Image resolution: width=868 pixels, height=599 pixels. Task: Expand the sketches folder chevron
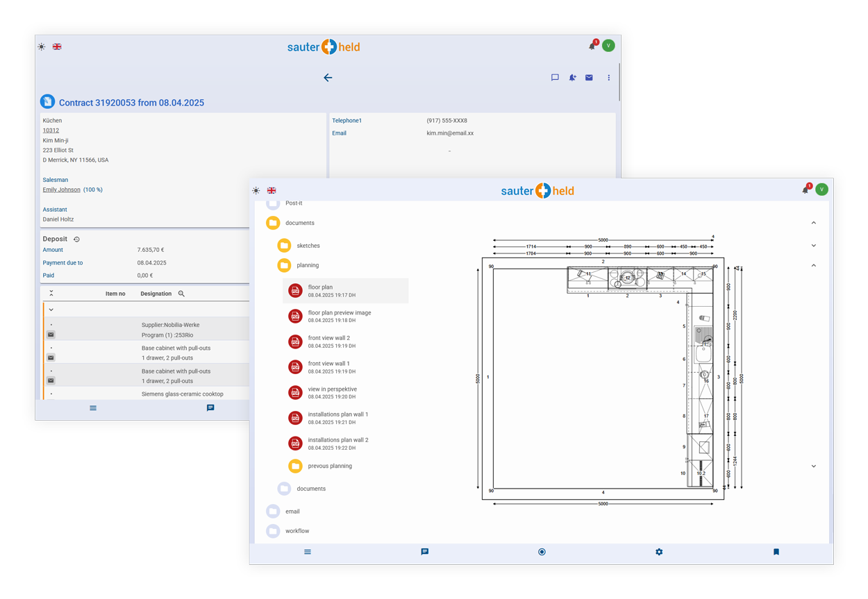coord(814,246)
